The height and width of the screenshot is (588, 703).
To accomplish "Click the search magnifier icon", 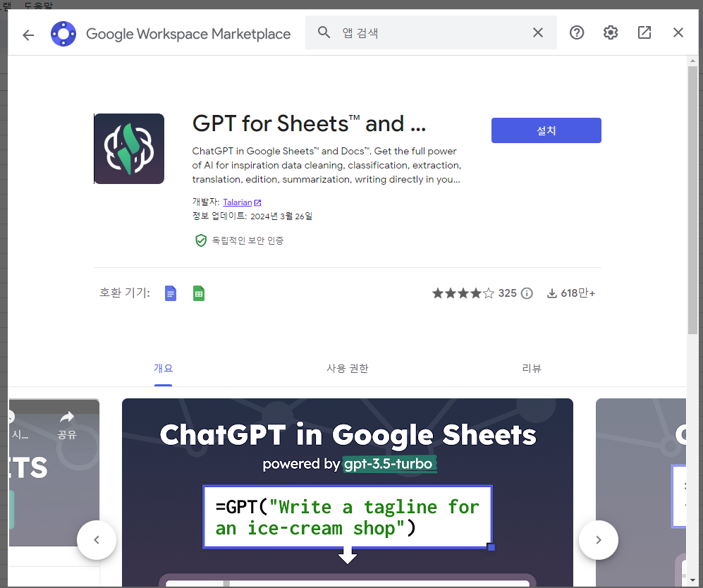I will 324,32.
